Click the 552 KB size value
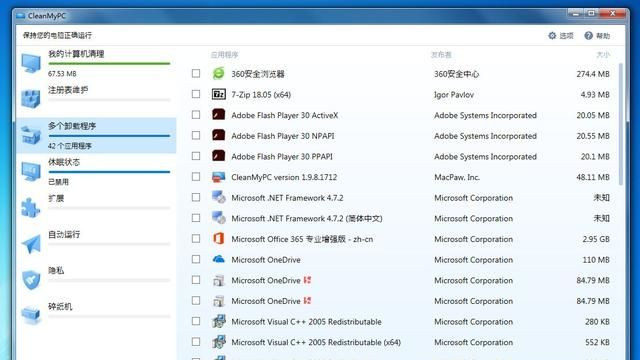This screenshot has width=640, height=360. 597,342
